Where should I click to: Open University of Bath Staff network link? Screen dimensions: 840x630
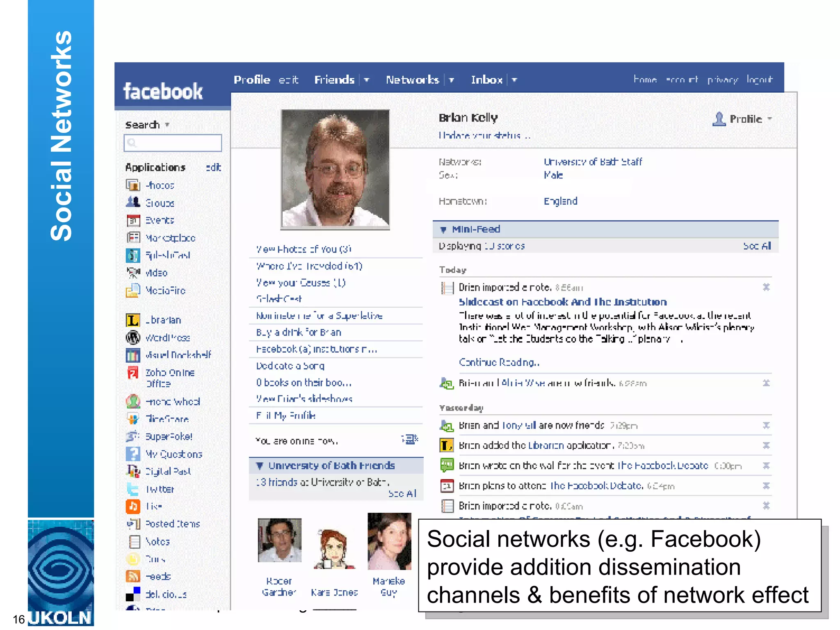pos(593,162)
